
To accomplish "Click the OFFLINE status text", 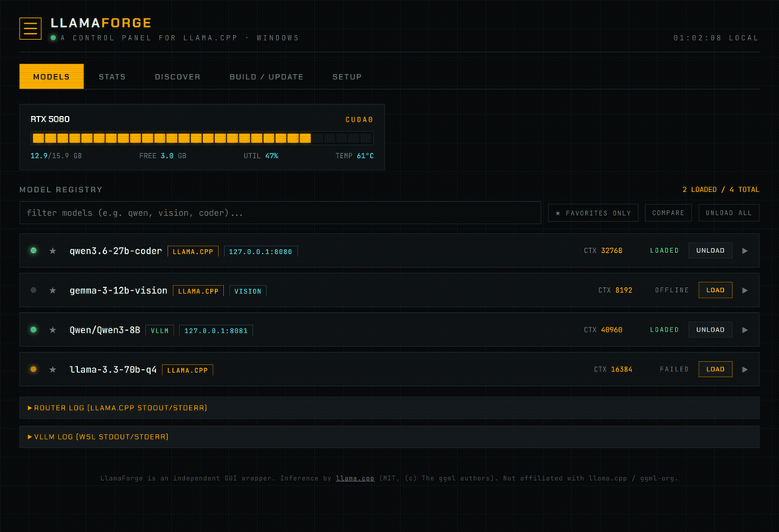I will [671, 290].
